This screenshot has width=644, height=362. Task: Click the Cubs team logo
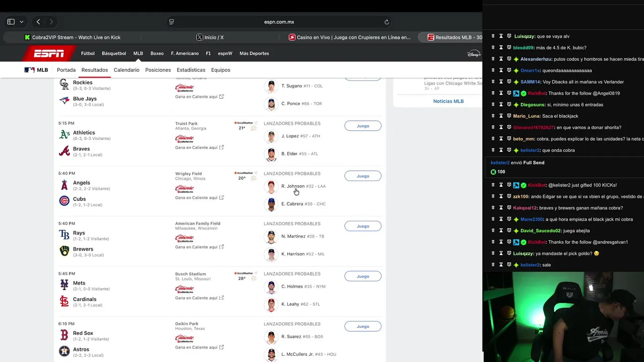pos(64,201)
